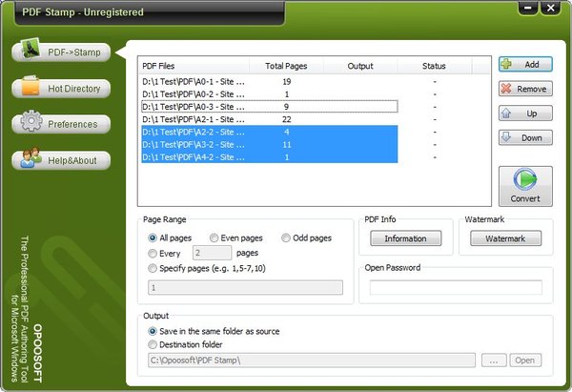Click the total pages value 11
Viewport: 572px width, 392px height.
click(x=286, y=145)
